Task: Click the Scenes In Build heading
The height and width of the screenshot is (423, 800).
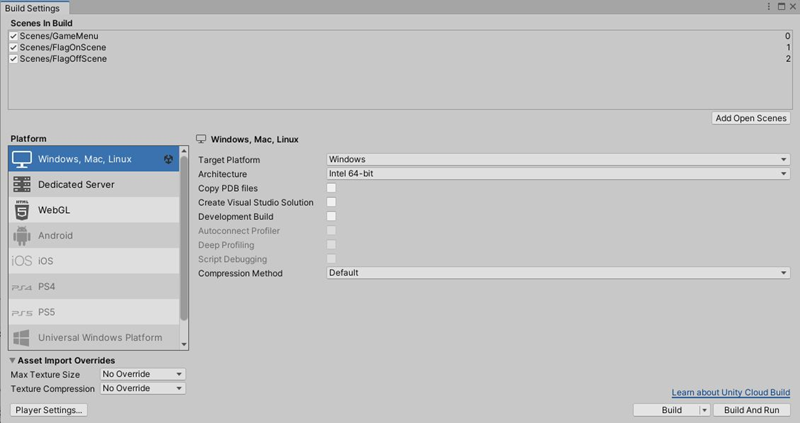Action: (41, 23)
